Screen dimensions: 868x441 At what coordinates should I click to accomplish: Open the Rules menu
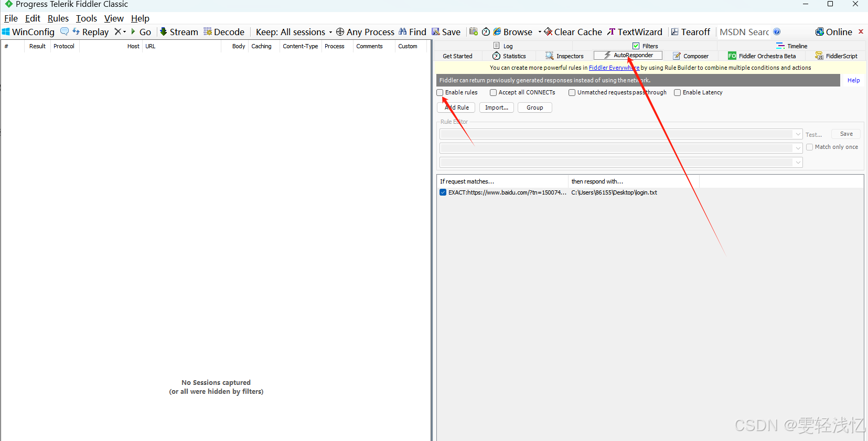(58, 18)
